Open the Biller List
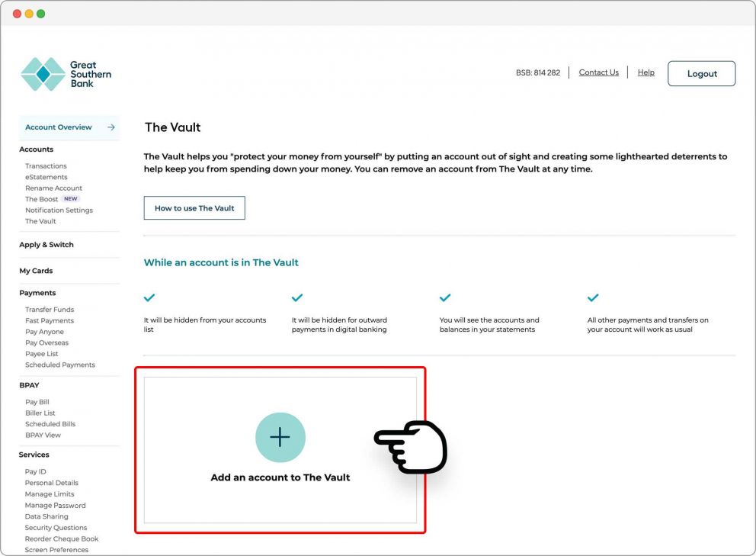 pyautogui.click(x=40, y=413)
